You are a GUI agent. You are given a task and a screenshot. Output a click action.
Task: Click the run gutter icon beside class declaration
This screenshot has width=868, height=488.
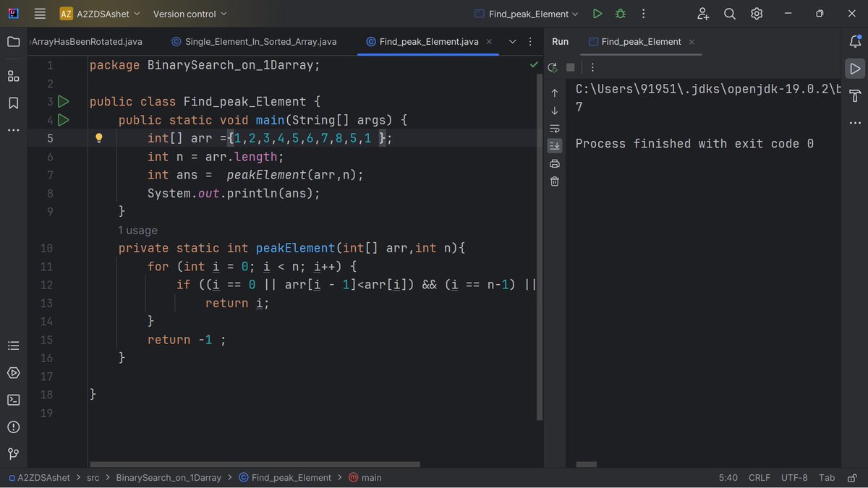[63, 101]
